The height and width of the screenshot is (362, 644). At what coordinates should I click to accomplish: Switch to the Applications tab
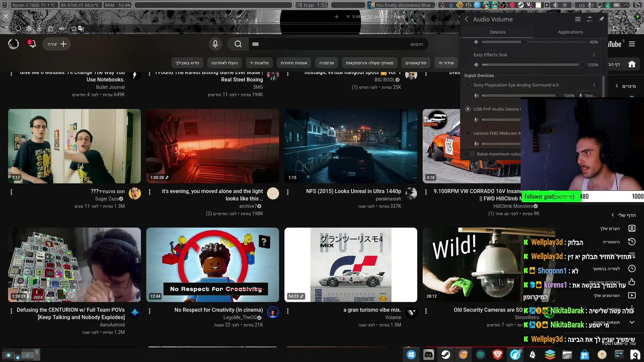(571, 32)
